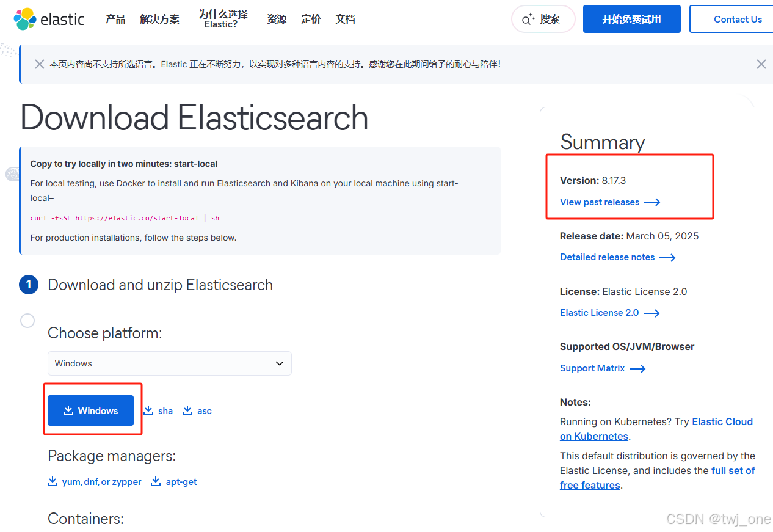Close the language banner with the right X
Image resolution: width=773 pixels, height=532 pixels.
point(761,64)
